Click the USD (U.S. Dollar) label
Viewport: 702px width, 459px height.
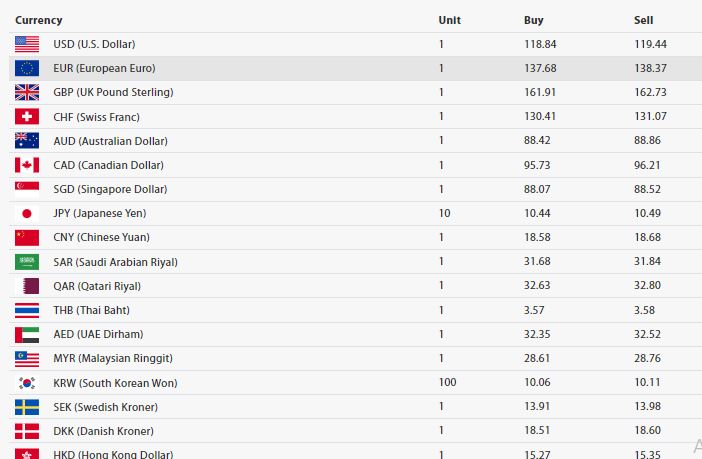(x=94, y=44)
